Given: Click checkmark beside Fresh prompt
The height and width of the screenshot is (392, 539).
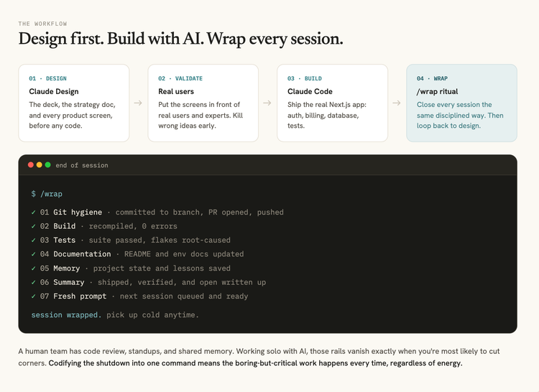Looking at the screenshot, I should (33, 297).
